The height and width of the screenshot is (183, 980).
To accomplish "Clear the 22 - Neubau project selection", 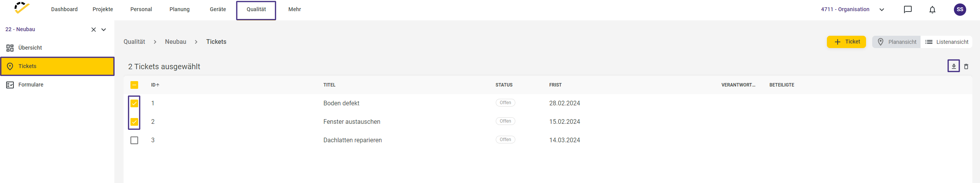I will coord(94,30).
